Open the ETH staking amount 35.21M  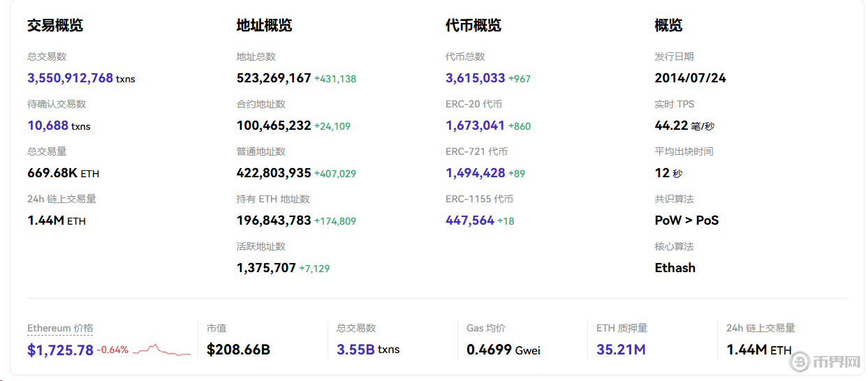pos(621,350)
